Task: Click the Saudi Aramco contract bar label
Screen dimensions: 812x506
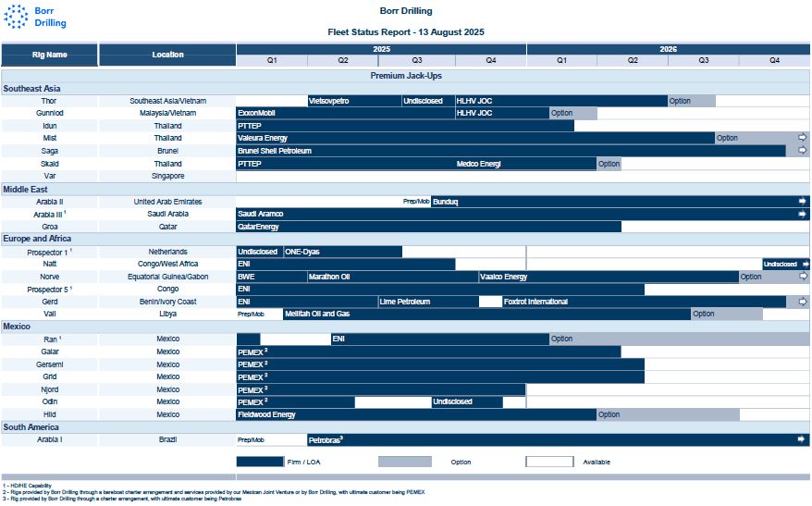Action: click(x=261, y=214)
